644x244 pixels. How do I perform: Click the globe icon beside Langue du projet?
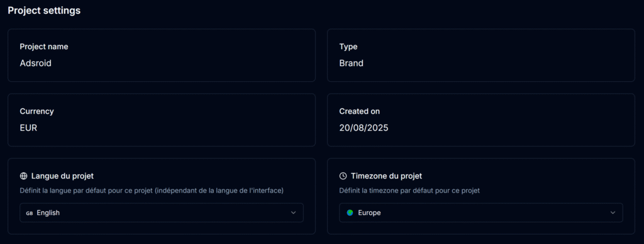point(23,176)
